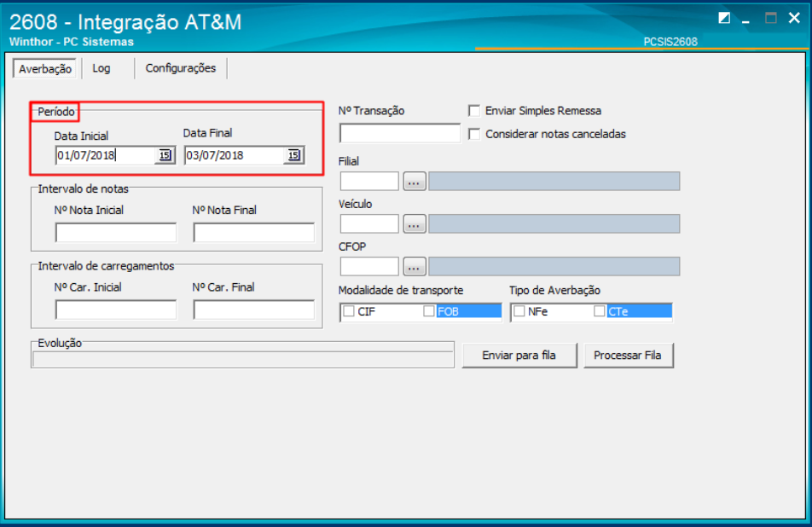The width and height of the screenshot is (812, 527).
Task: Open CFOP lookup ellipsis button
Action: pyautogui.click(x=415, y=267)
